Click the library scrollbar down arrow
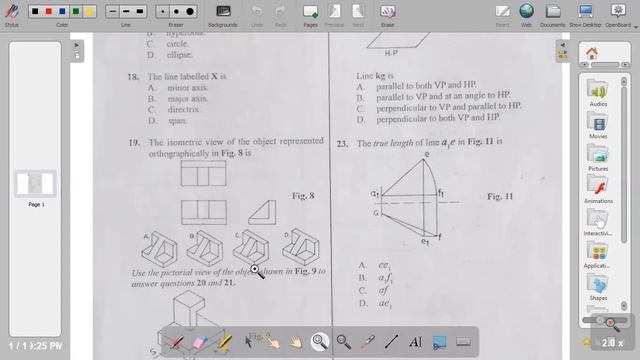This screenshot has height=360, width=640. 624,305
